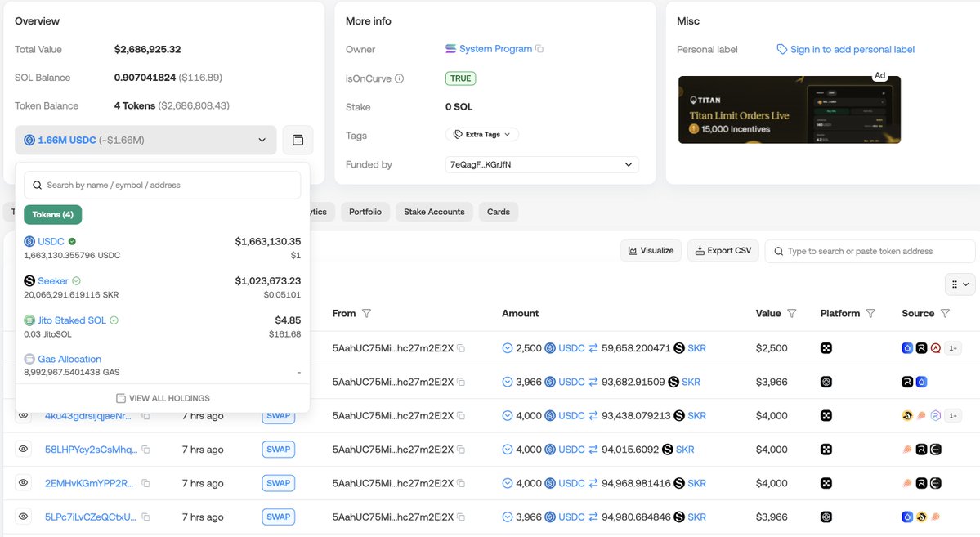Expand the Extra Tags dropdown
The width and height of the screenshot is (980, 537).
482,135
